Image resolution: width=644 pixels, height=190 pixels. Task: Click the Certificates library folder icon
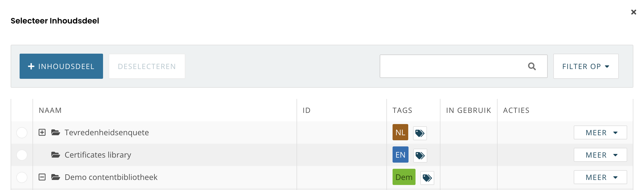pos(55,155)
